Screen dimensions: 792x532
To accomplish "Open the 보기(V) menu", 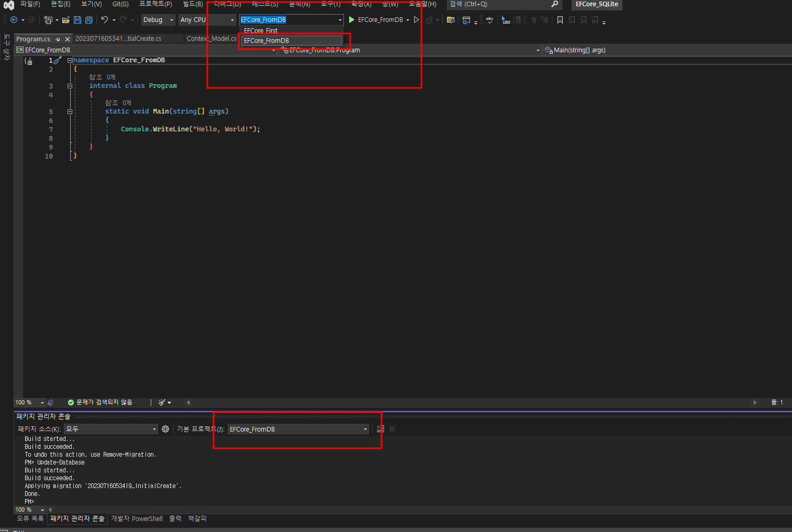I will tap(92, 4).
